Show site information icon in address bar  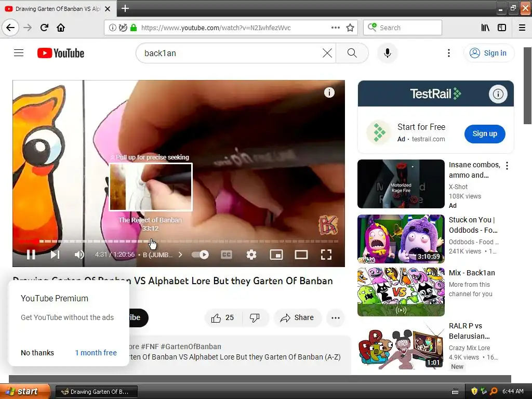click(112, 28)
